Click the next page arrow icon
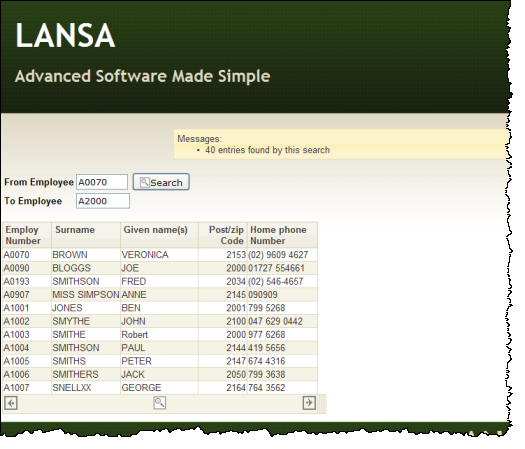525x449 pixels. tap(309, 402)
